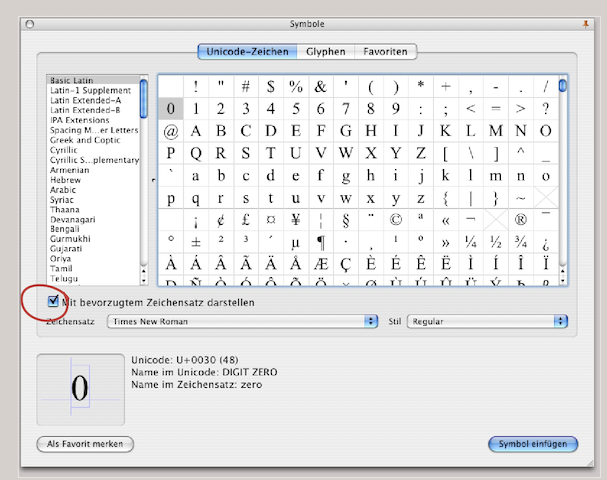This screenshot has width=607, height=480.
Task: Pick the at-sign character
Action: [x=171, y=131]
